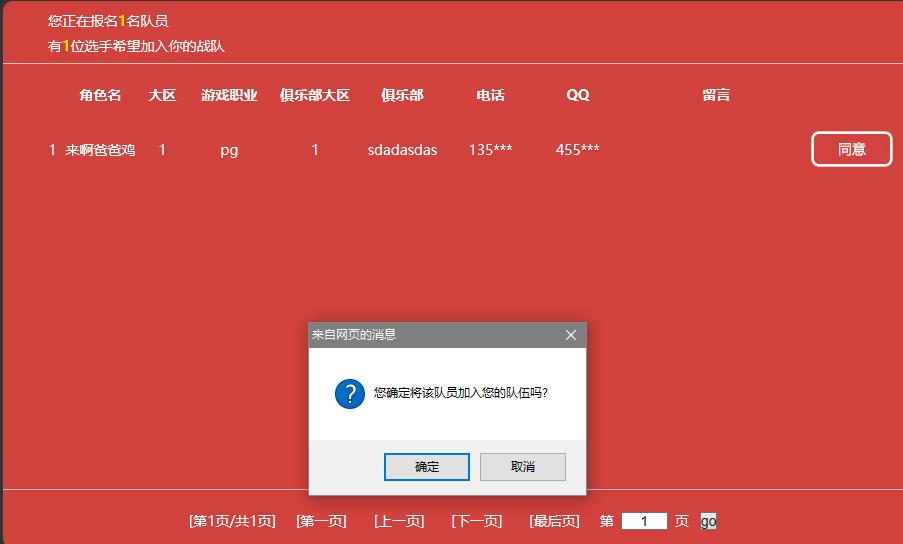Go to [第一页] link
This screenshot has width=903, height=544.
[321, 521]
